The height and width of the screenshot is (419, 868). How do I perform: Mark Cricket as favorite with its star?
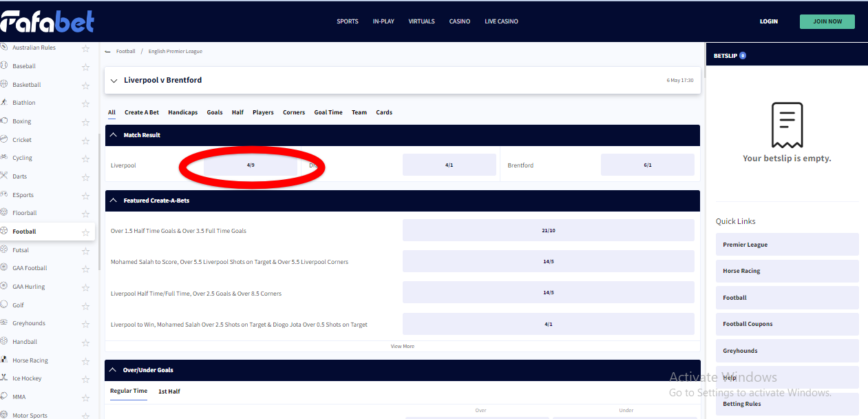pyautogui.click(x=85, y=140)
